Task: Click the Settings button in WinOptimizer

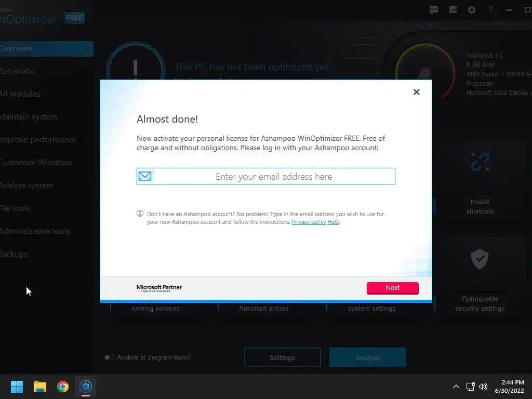Action: 282,357
